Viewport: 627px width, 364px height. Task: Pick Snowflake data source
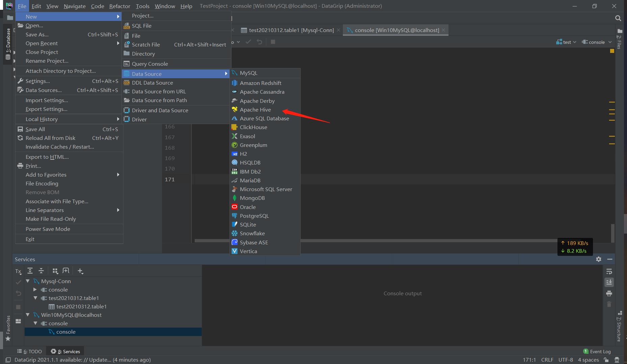pos(265,233)
